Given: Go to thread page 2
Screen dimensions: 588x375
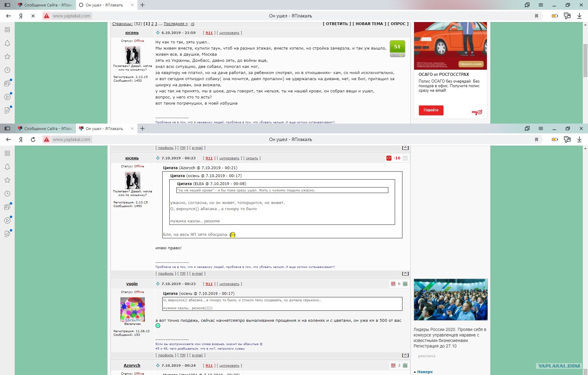Looking at the screenshot, I should [153, 24].
